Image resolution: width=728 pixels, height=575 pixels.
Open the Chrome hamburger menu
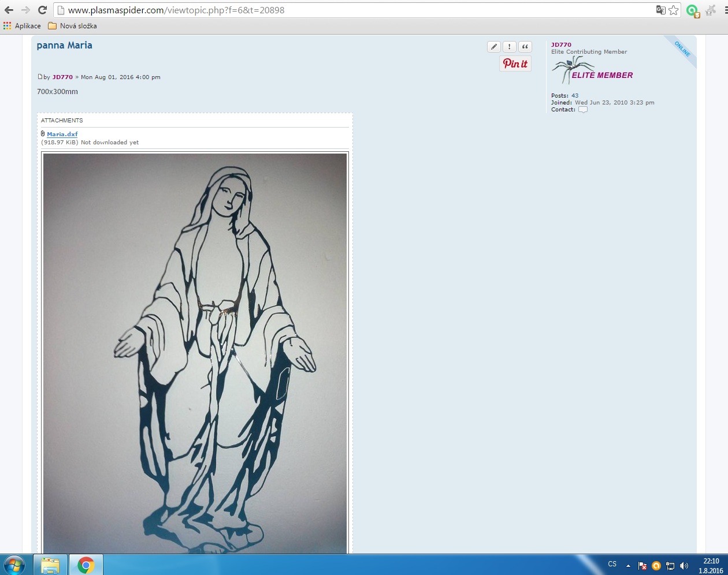pyautogui.click(x=725, y=10)
